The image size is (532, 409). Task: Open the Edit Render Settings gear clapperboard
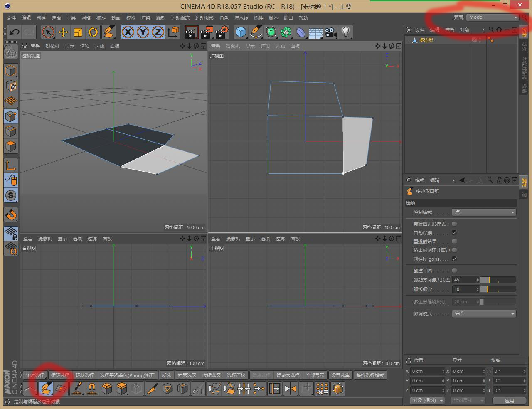222,32
